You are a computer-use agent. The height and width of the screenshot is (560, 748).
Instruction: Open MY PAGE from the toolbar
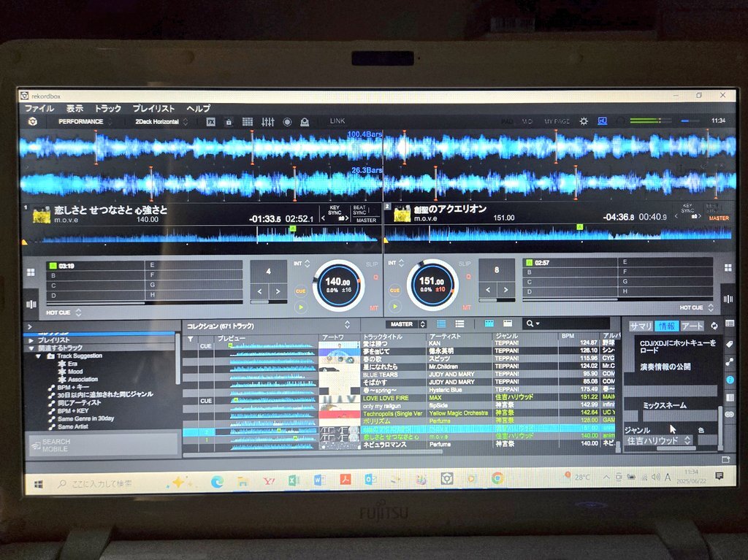(x=557, y=122)
